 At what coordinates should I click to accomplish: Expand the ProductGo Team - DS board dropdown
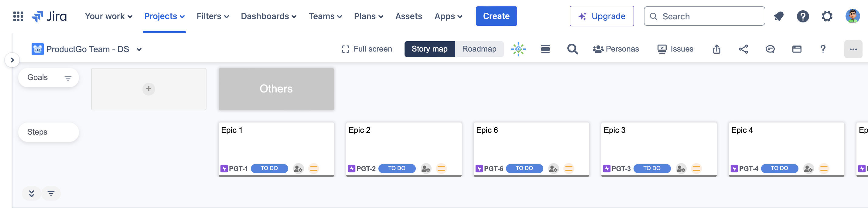pyautogui.click(x=139, y=49)
